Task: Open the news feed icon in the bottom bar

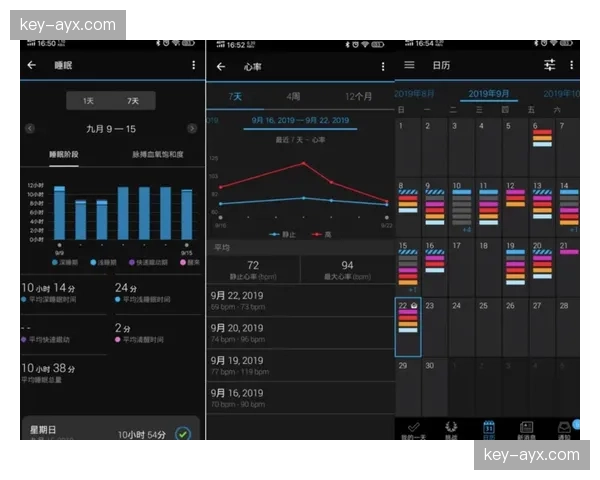Action: point(526,429)
